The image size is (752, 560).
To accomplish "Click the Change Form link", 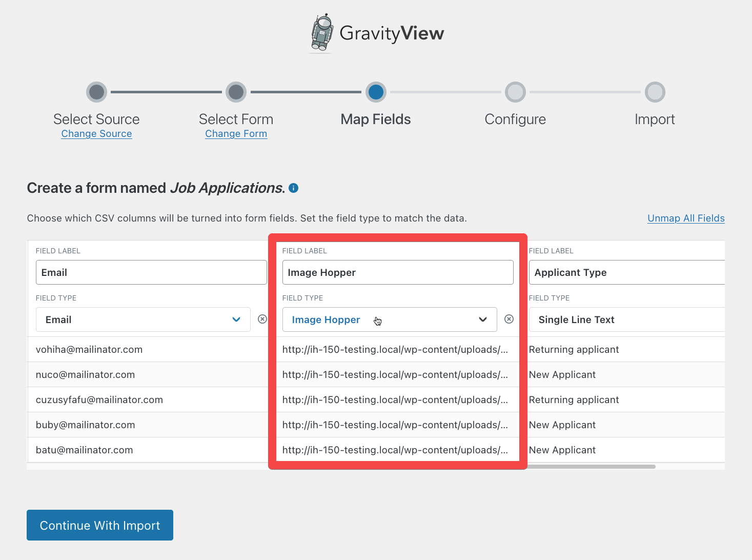I will tap(236, 133).
